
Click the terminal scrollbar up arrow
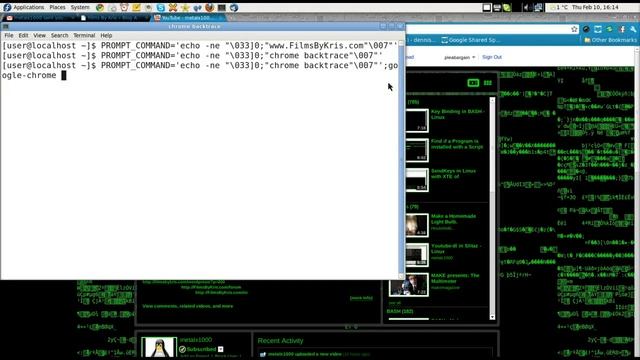(x=401, y=43)
